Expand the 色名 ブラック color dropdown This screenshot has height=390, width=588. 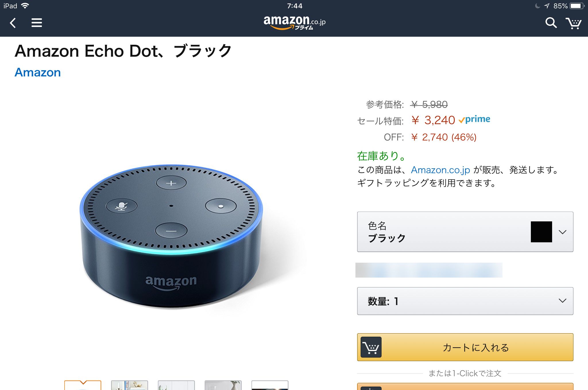tap(465, 232)
